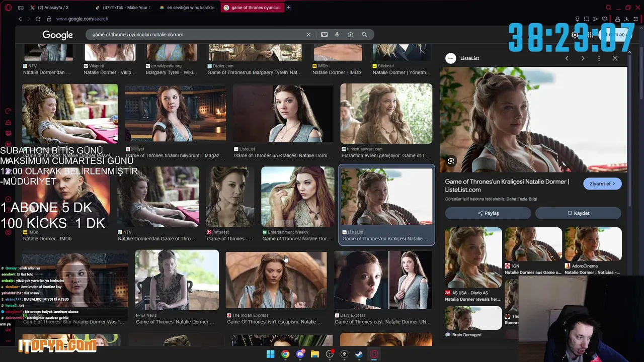
Task: Open the Opera tab search magnifier
Action: pyautogui.click(x=608, y=8)
